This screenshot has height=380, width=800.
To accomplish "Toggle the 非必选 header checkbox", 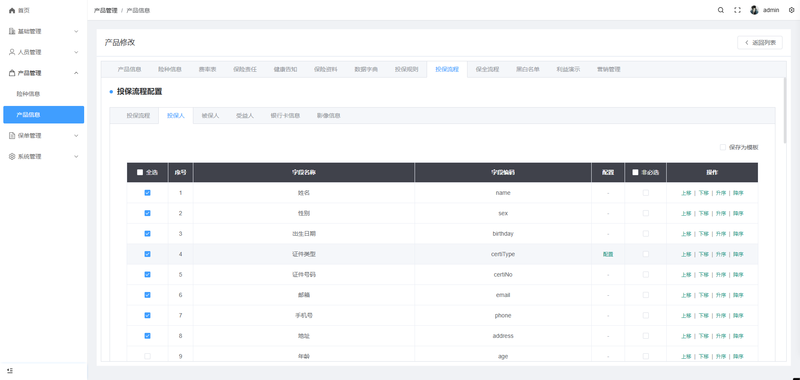I will pos(635,172).
